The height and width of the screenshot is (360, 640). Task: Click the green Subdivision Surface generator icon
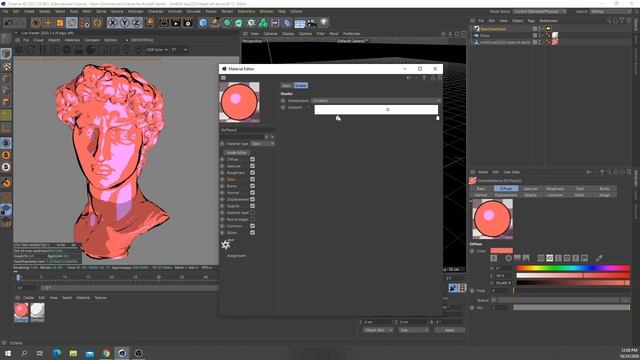click(227, 23)
